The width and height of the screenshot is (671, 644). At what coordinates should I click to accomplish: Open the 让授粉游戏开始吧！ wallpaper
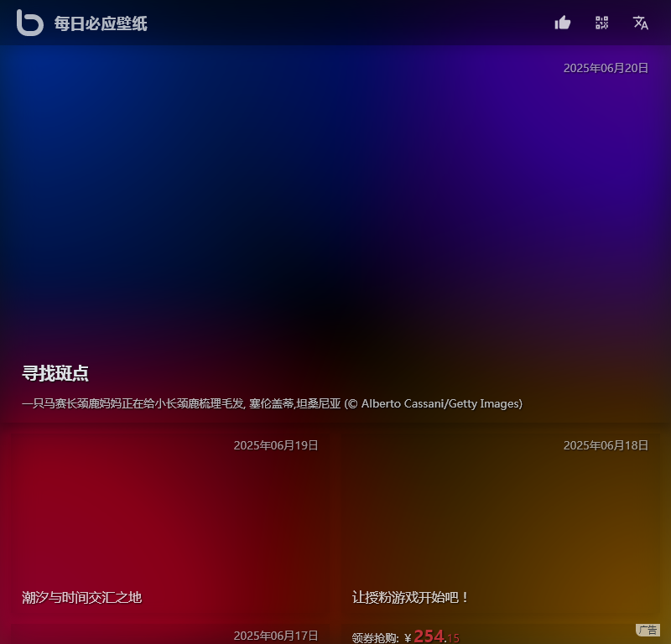pos(410,597)
